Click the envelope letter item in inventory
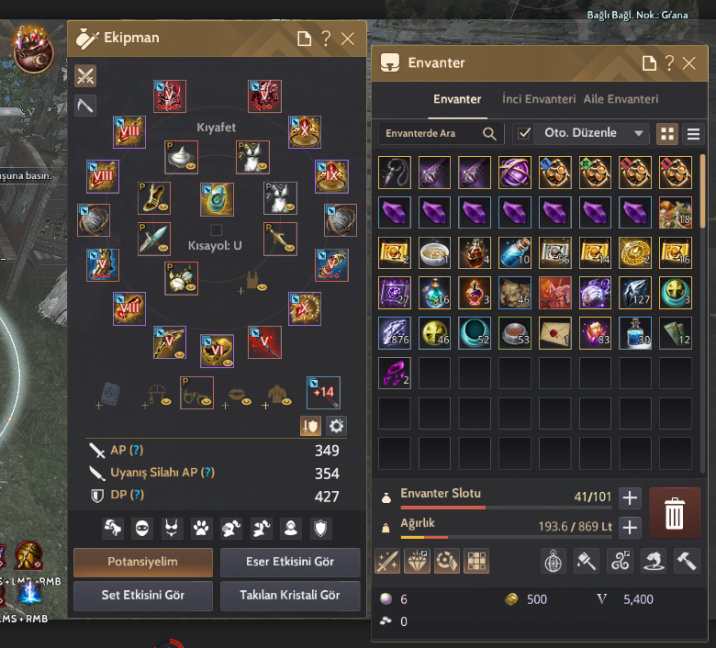Image resolution: width=716 pixels, height=648 pixels. pos(555,333)
